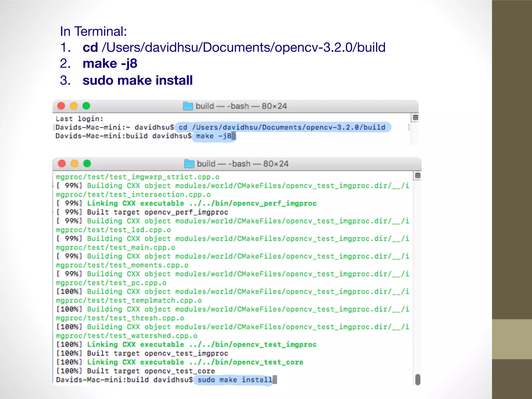The image size is (532, 399).
Task: Close the lower terminal window with red button
Action: click(x=62, y=164)
